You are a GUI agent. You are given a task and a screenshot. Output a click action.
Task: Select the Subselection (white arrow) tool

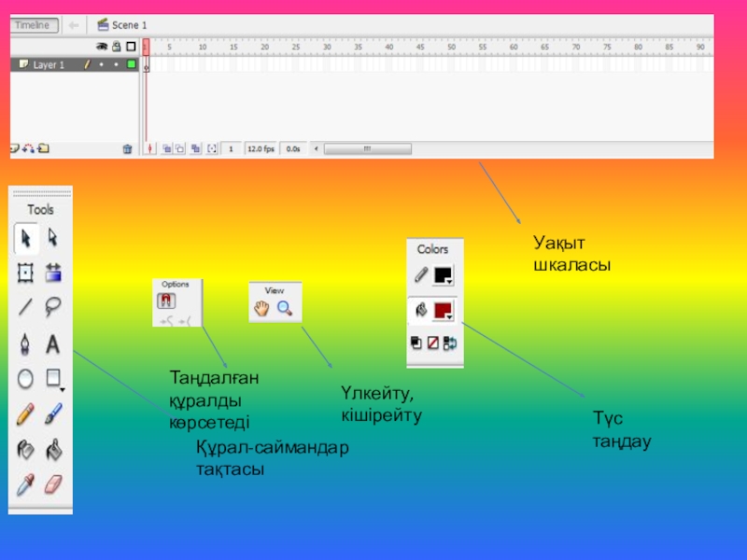pyautogui.click(x=53, y=237)
